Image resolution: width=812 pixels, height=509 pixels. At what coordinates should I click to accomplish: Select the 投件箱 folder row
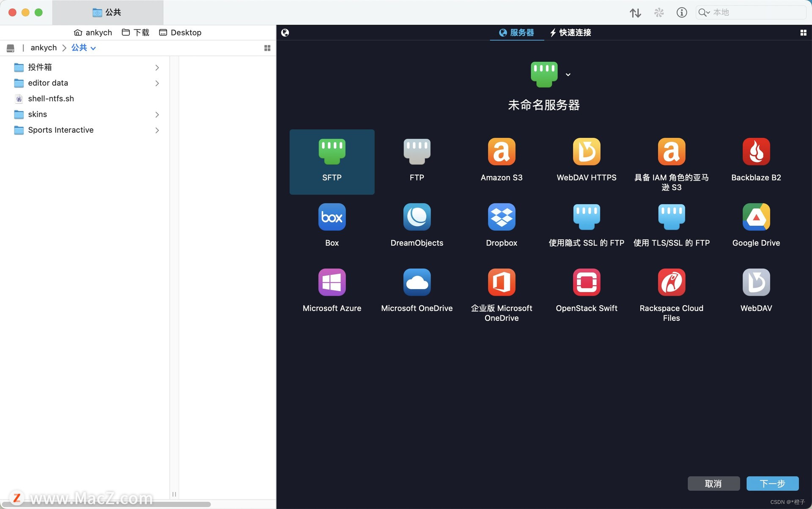point(85,67)
